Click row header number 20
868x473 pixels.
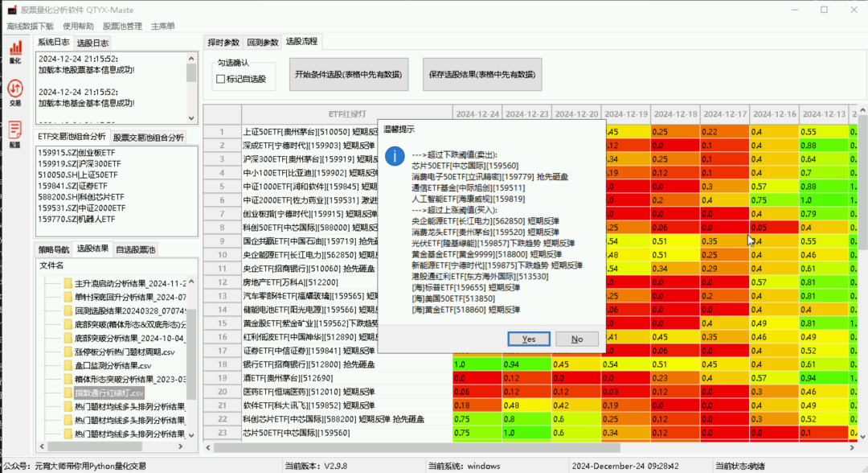pyautogui.click(x=222, y=392)
